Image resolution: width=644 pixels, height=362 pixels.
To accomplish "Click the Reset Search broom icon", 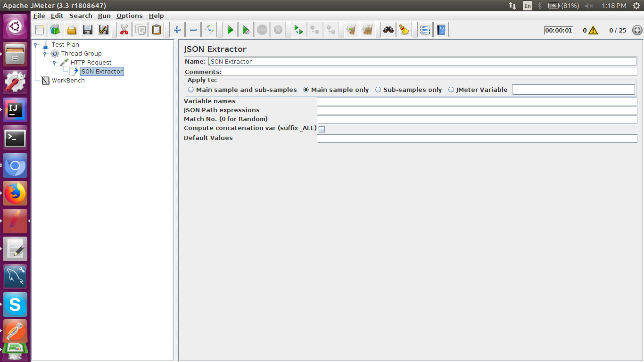I will click(x=404, y=30).
